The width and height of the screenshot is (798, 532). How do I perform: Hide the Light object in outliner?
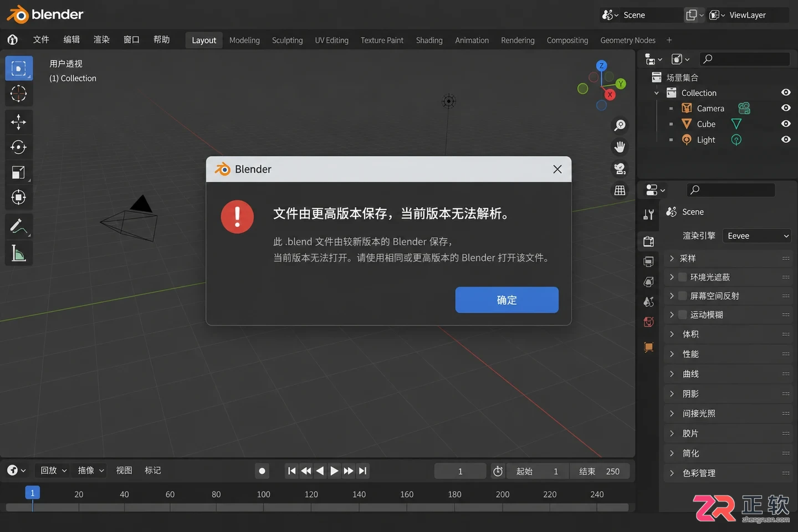point(786,140)
